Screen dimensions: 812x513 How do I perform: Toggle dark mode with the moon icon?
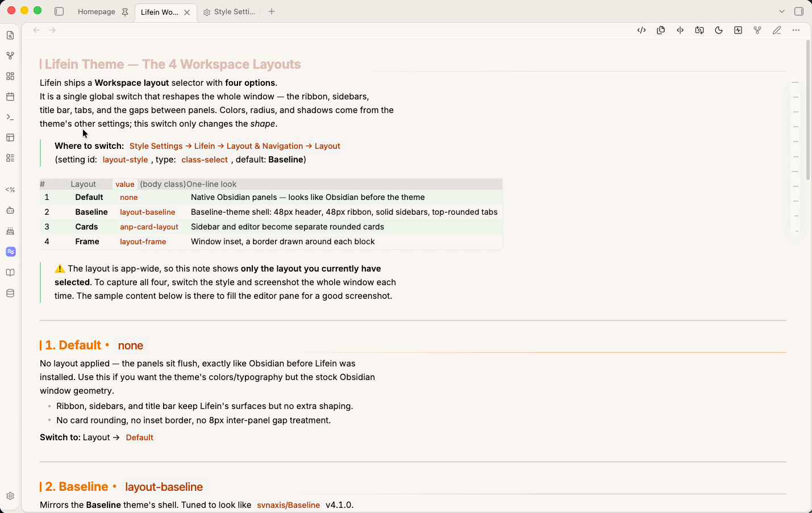tap(719, 30)
